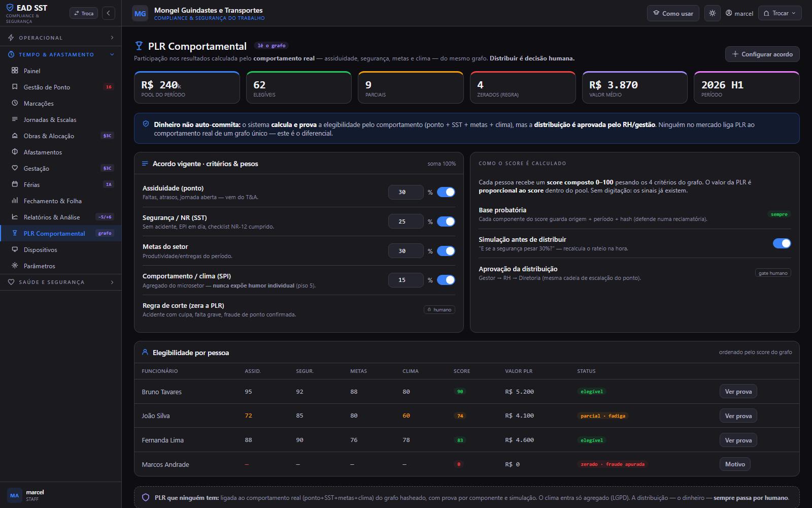Click the 4 Zerados (regra) stat card
The height and width of the screenshot is (508, 812).
click(x=523, y=87)
